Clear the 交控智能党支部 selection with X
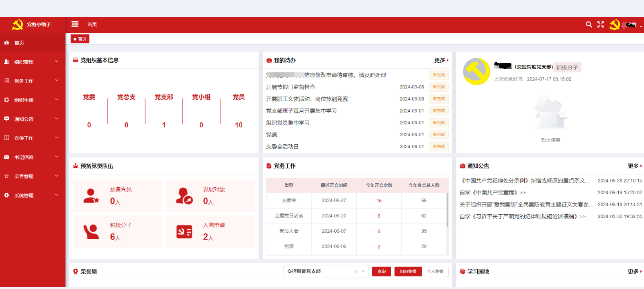The width and height of the screenshot is (644, 289). [356, 272]
